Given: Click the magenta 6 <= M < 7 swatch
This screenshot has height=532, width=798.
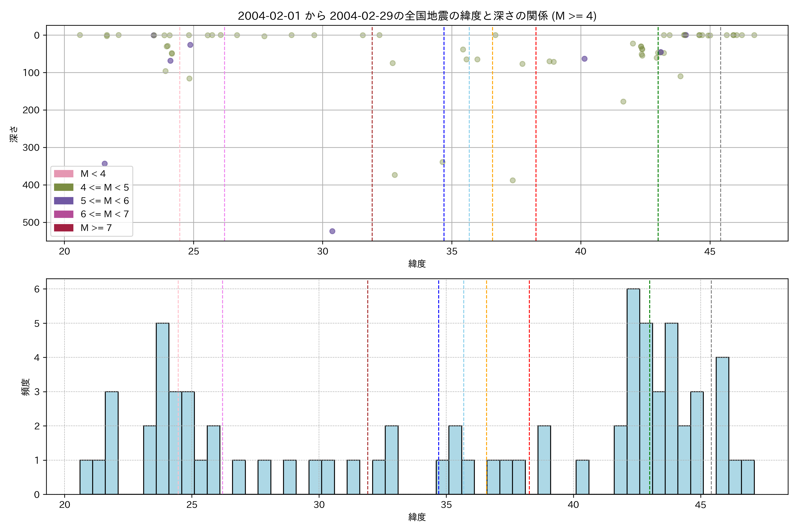Looking at the screenshot, I should tap(63, 214).
